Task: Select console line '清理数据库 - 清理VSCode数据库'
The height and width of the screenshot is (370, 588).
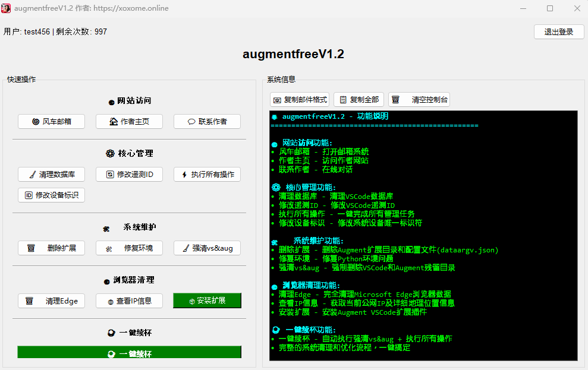Action: tap(336, 196)
